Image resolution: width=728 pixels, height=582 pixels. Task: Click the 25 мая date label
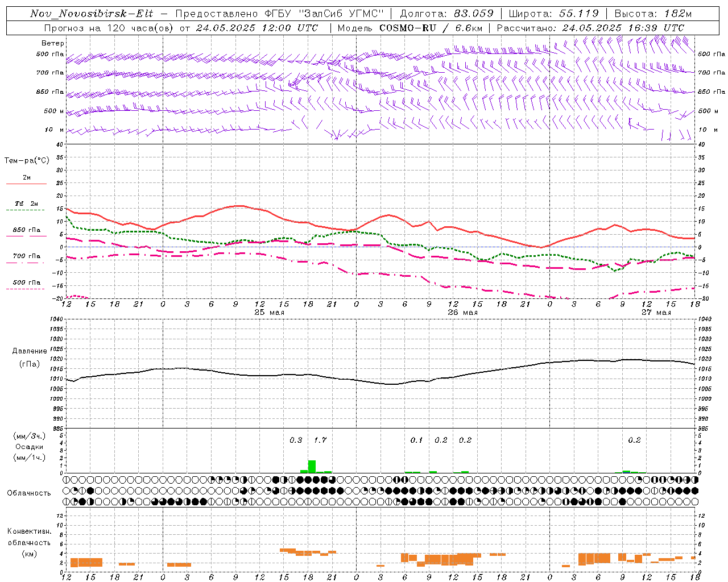click(x=269, y=313)
